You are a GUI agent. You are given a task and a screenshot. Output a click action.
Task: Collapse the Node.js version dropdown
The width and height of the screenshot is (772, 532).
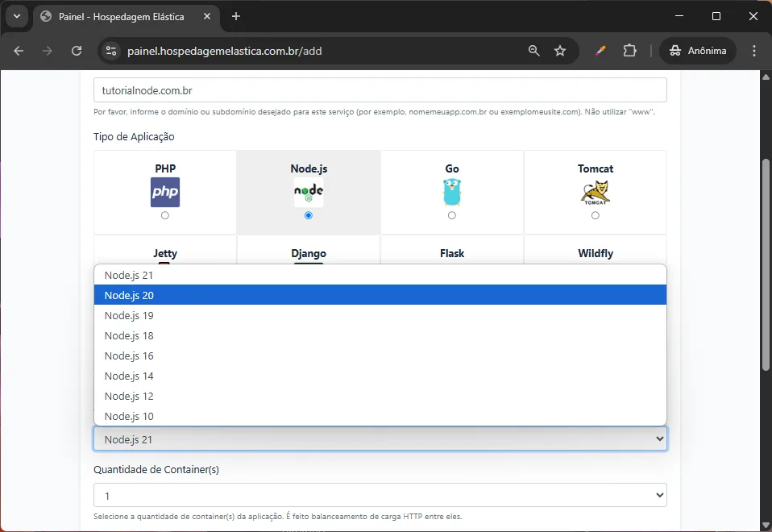tap(380, 438)
